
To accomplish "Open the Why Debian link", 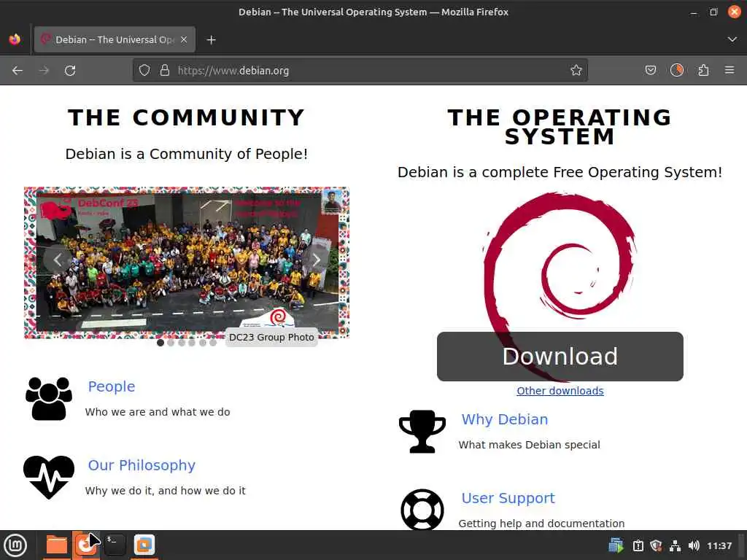I will click(505, 419).
